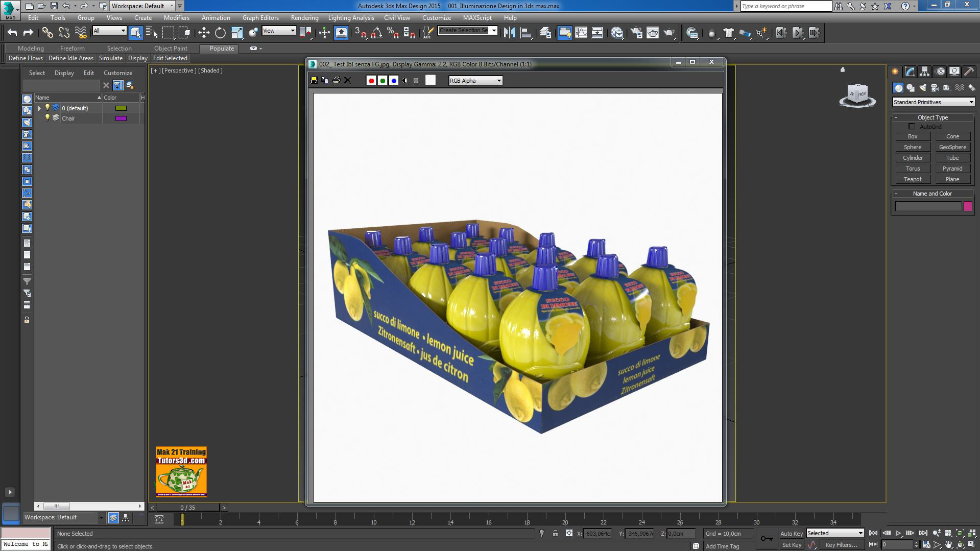
Task: Open the Edit menu
Action: [x=33, y=17]
